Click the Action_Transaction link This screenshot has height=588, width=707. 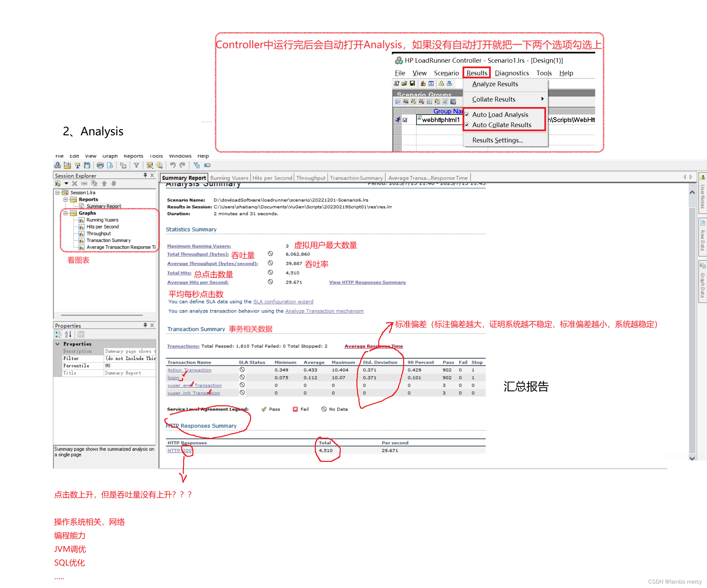pyautogui.click(x=189, y=370)
